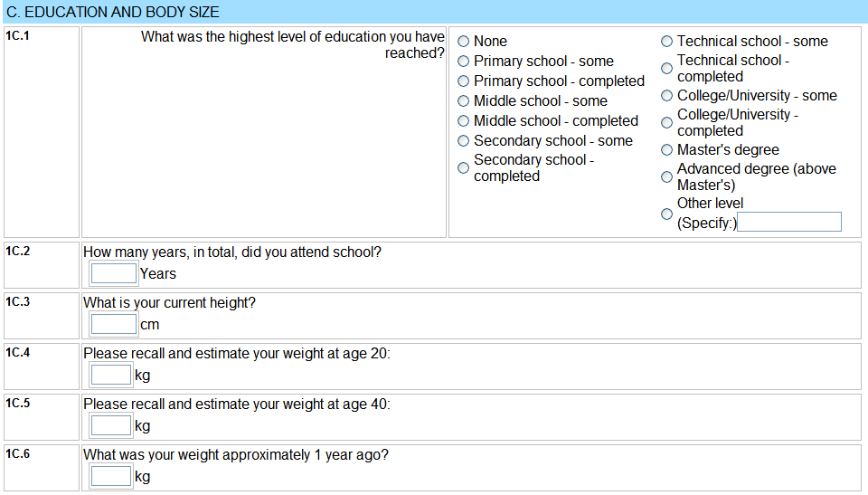Select 'Secondary school - completed' radio button
Viewport: 868px width, 495px height.
pos(464,168)
